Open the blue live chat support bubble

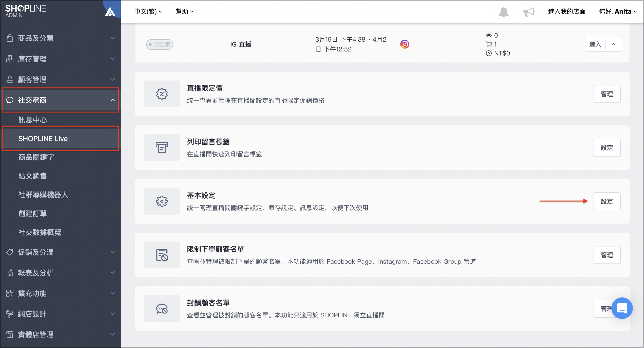(x=622, y=308)
